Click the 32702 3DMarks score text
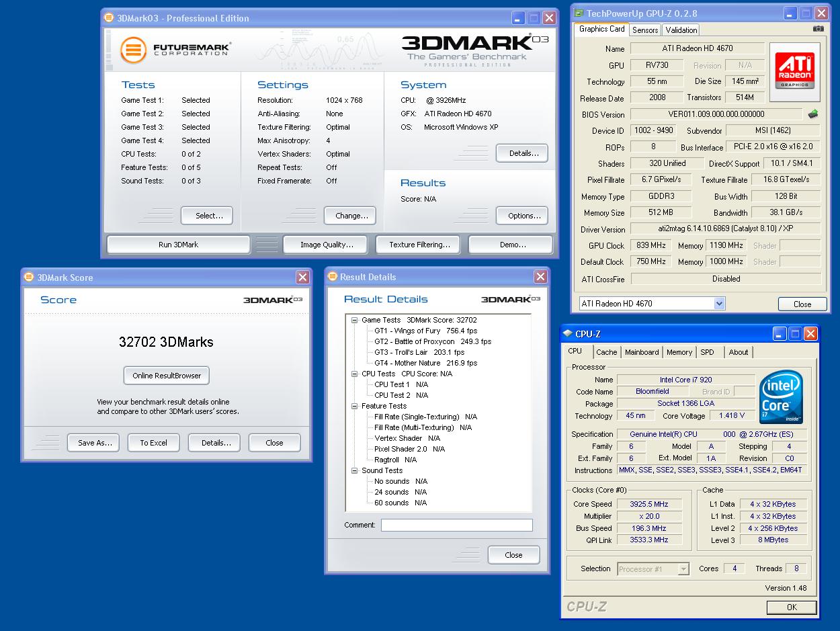840x631 pixels. pyautogui.click(x=166, y=342)
